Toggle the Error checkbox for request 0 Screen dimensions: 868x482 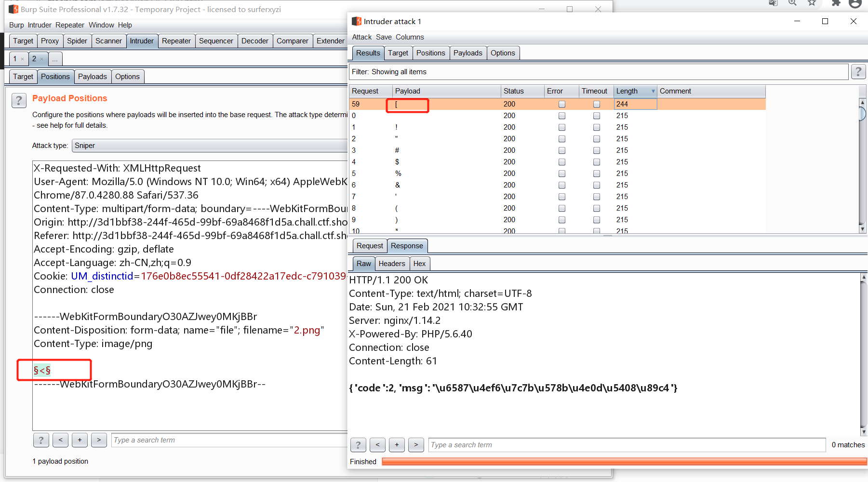click(x=562, y=116)
